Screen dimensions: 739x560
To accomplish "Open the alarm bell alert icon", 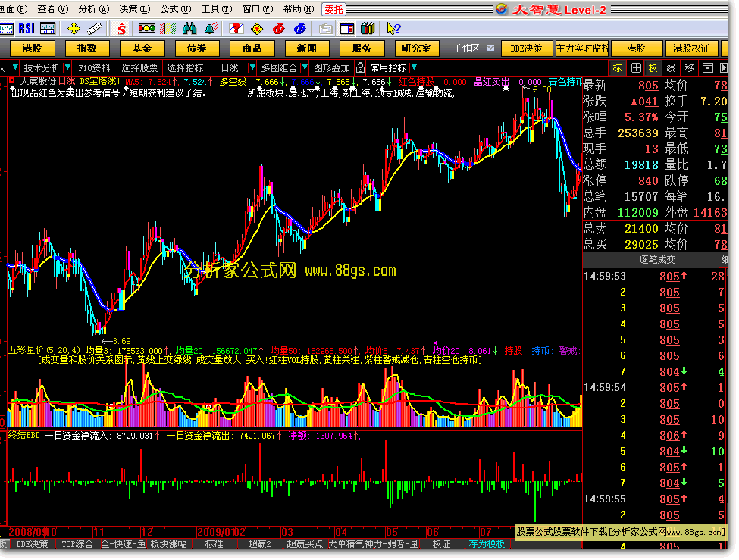I will click(211, 29).
